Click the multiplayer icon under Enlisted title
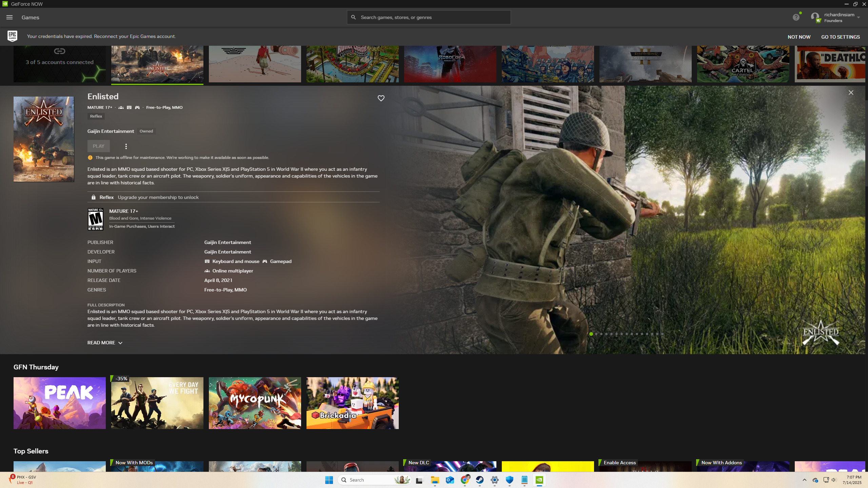 pyautogui.click(x=121, y=107)
